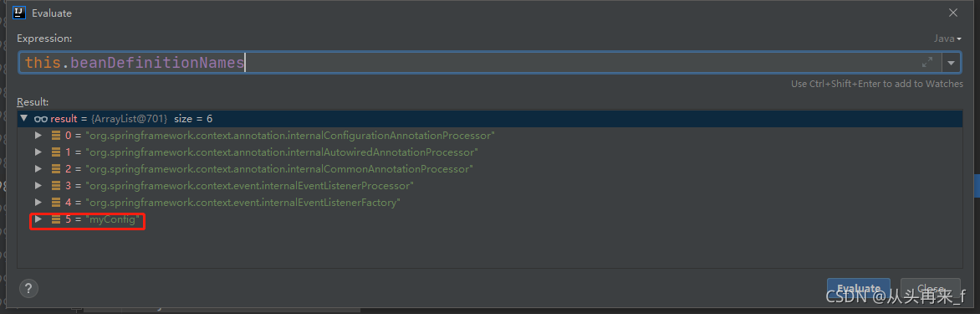Click the IntelliJ logo in title bar

[18, 13]
